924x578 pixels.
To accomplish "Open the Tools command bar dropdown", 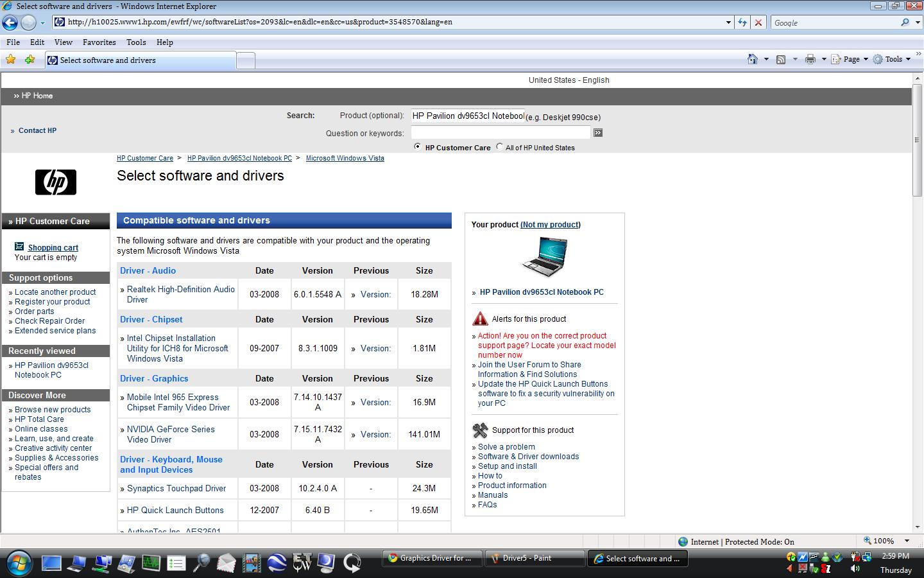I will [x=893, y=59].
